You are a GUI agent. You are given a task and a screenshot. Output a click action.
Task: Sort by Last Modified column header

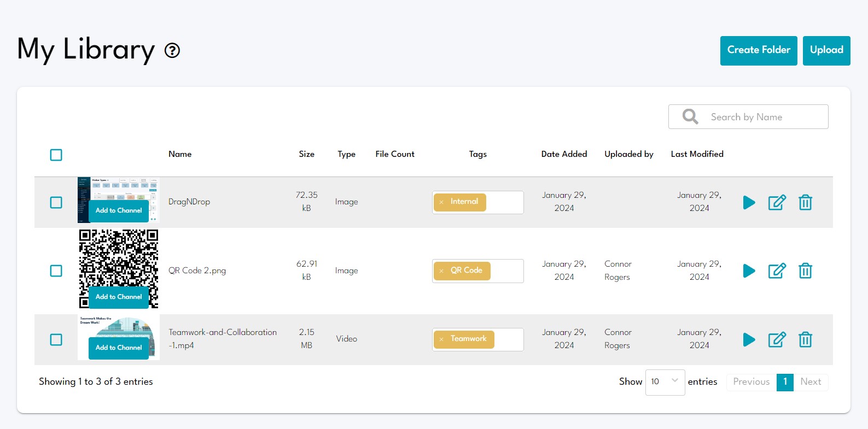click(x=697, y=154)
